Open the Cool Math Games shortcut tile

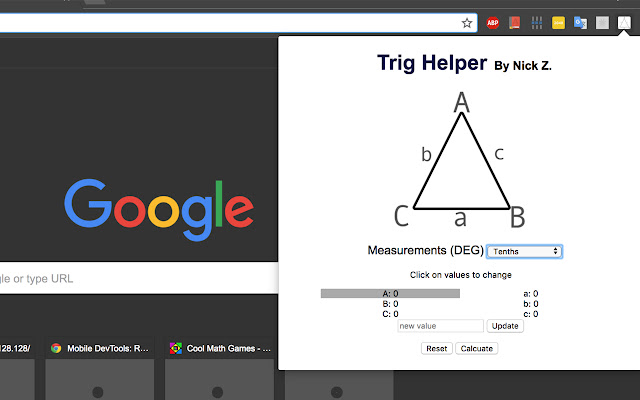[220, 368]
